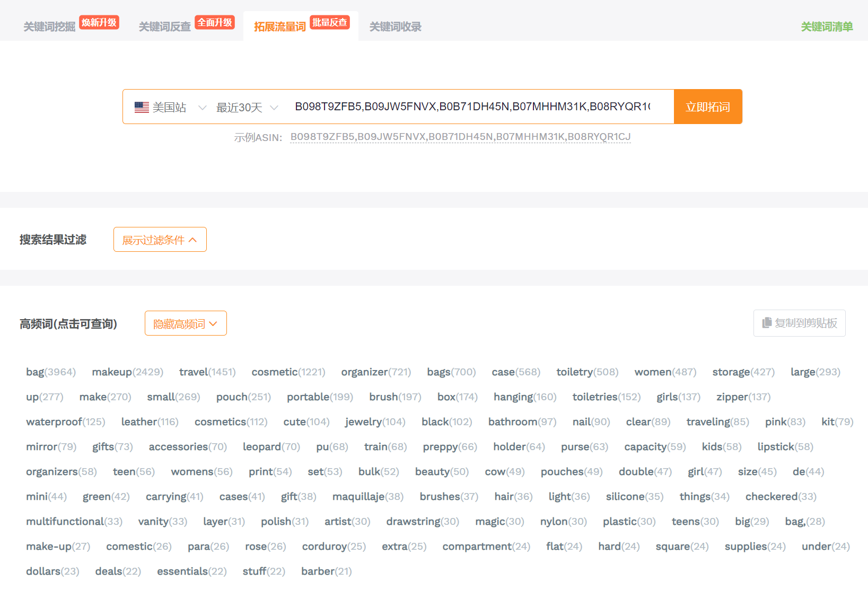Query the keyword accessories(70)

[188, 447]
